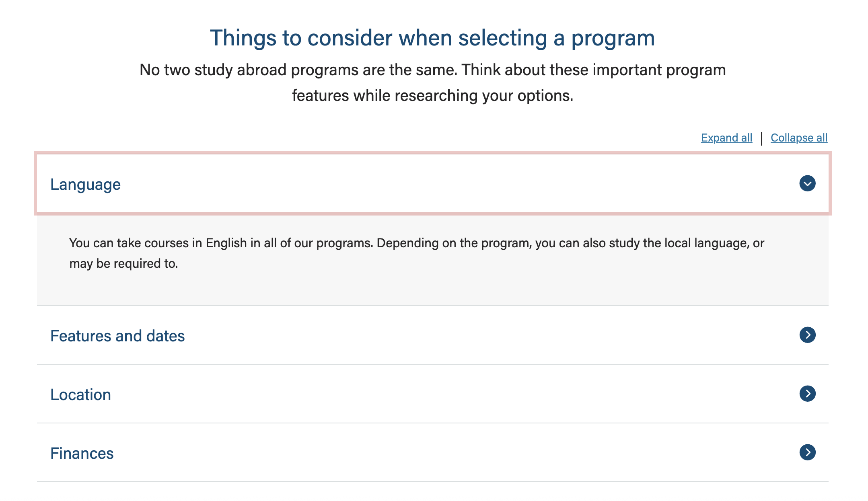This screenshot has width=868, height=501.
Task: Collapse the Language section via its down-chevron icon
Action: point(807,183)
